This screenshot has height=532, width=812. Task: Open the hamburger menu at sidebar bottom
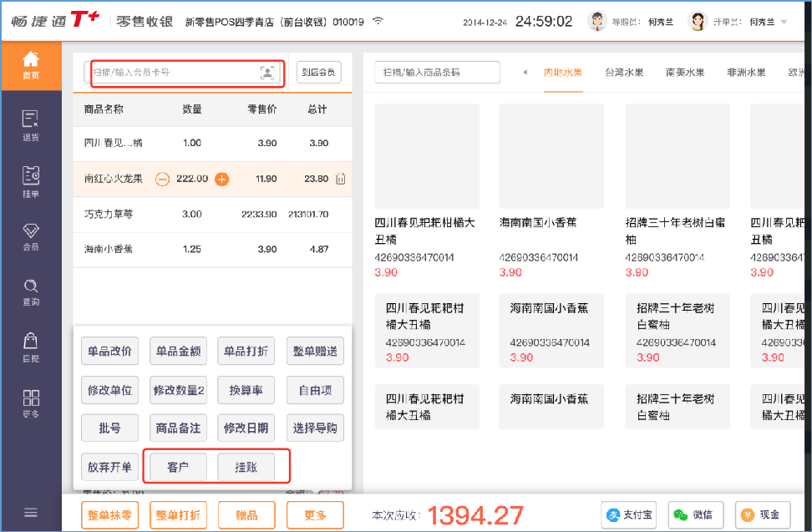30,513
